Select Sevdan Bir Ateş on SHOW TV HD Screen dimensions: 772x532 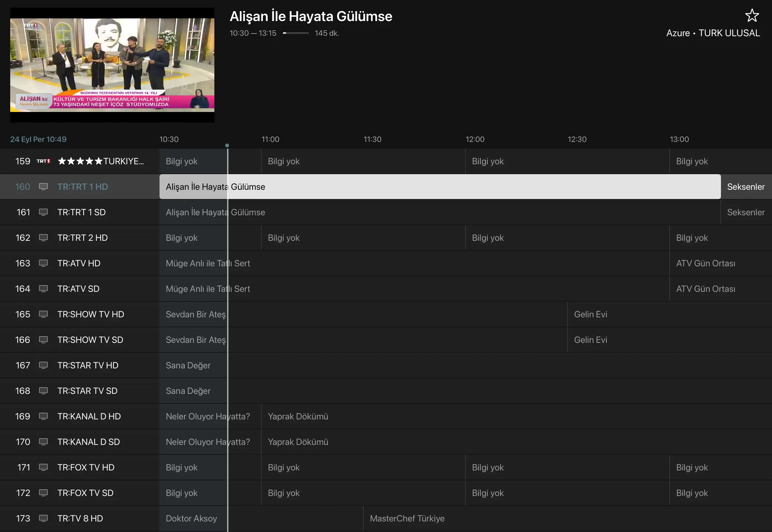(x=363, y=314)
